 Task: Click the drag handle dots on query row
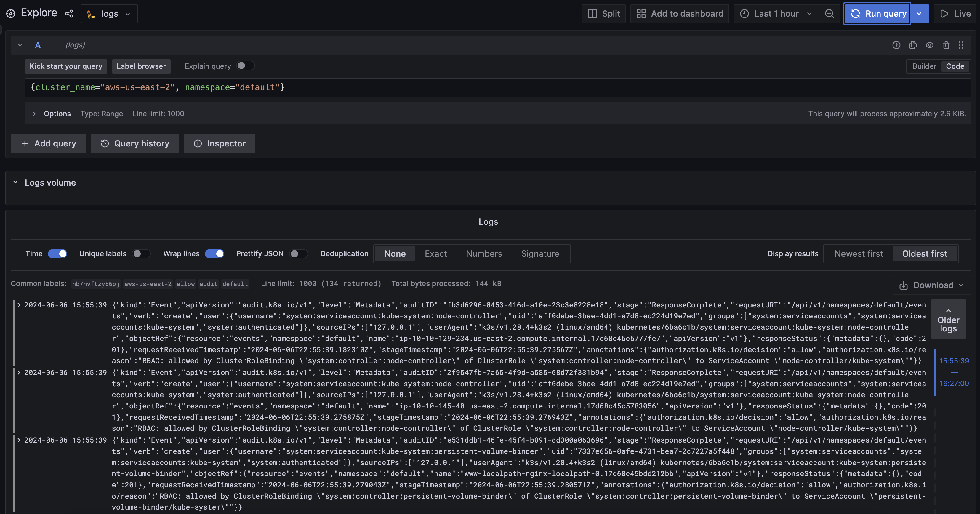pos(961,45)
